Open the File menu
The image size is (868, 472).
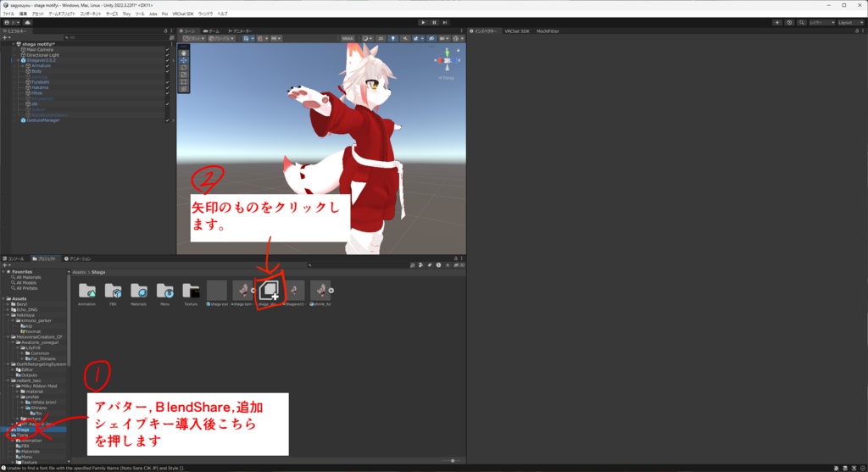(8, 14)
